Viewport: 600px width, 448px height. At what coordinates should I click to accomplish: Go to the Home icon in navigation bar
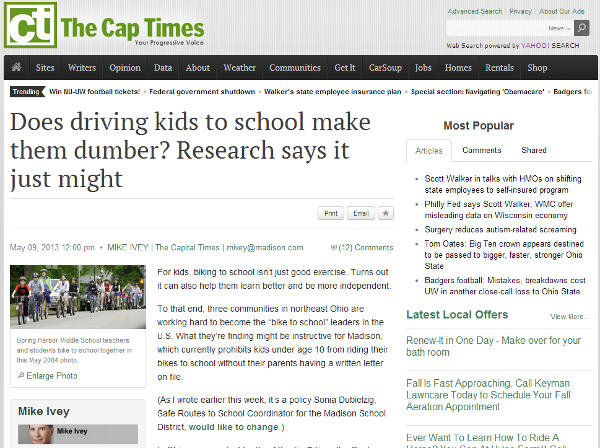[x=16, y=67]
